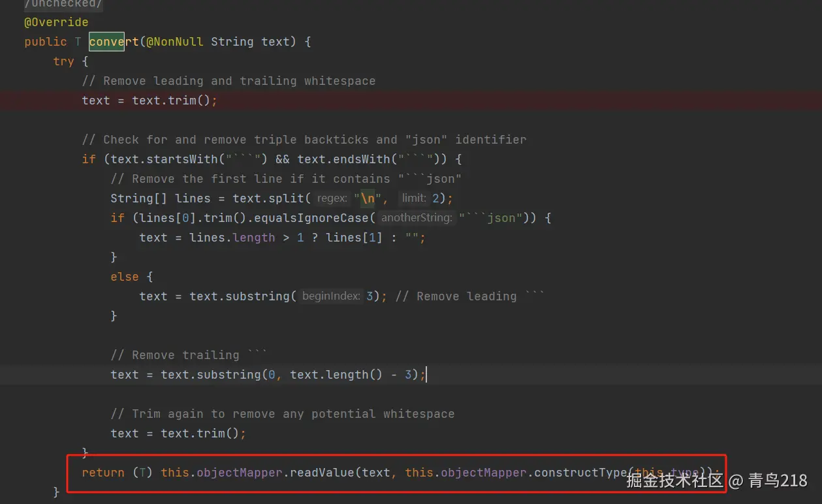This screenshot has width=822, height=504.
Task: Click the readValue method call
Action: 322,473
